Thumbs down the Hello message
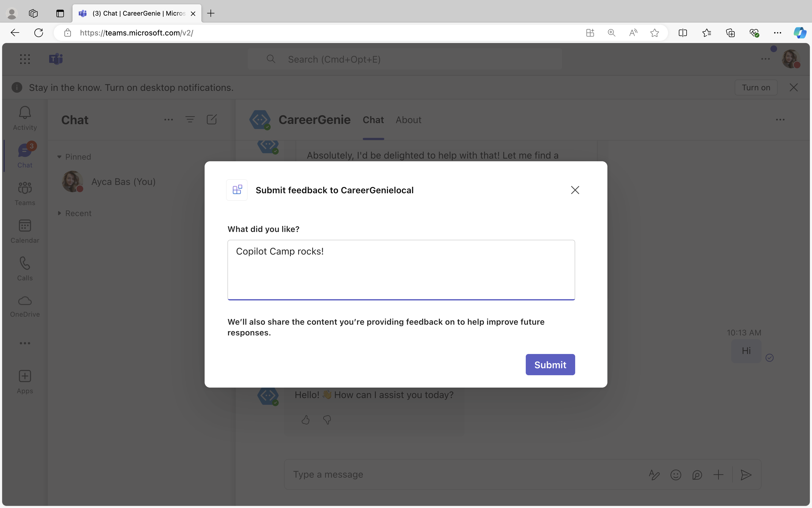The image size is (812, 508). [327, 420]
